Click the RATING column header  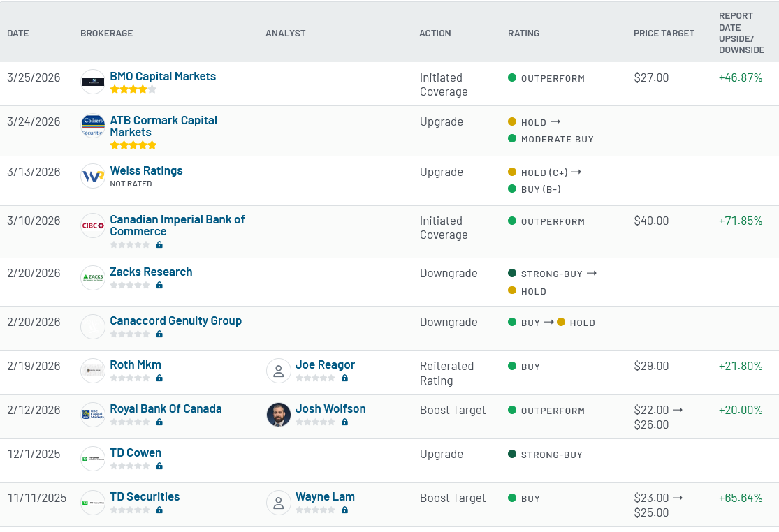[x=523, y=34]
